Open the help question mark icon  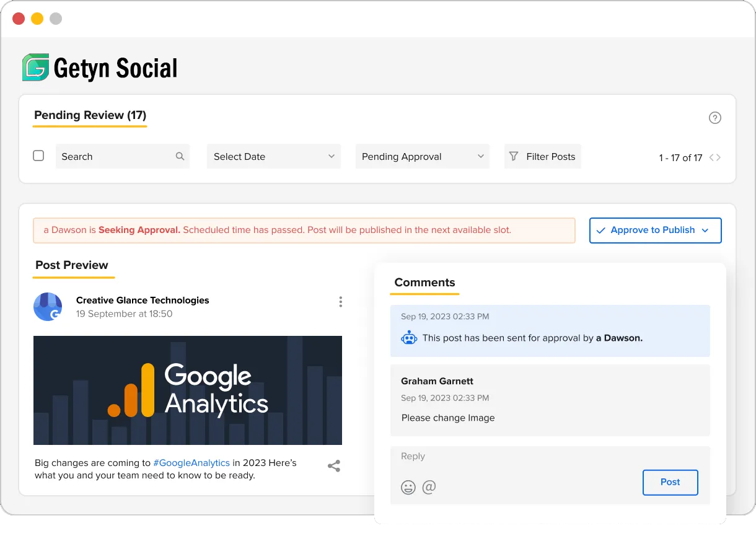[x=715, y=118]
